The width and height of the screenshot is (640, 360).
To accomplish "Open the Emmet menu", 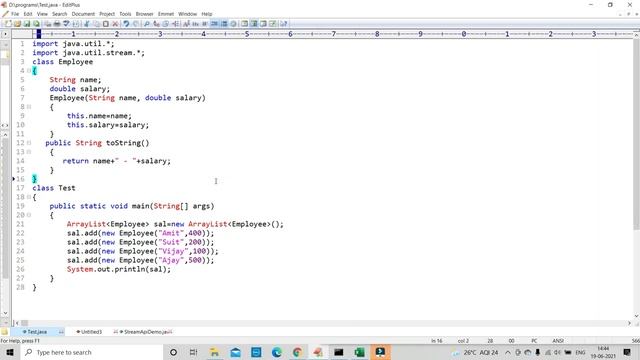I will [x=166, y=14].
